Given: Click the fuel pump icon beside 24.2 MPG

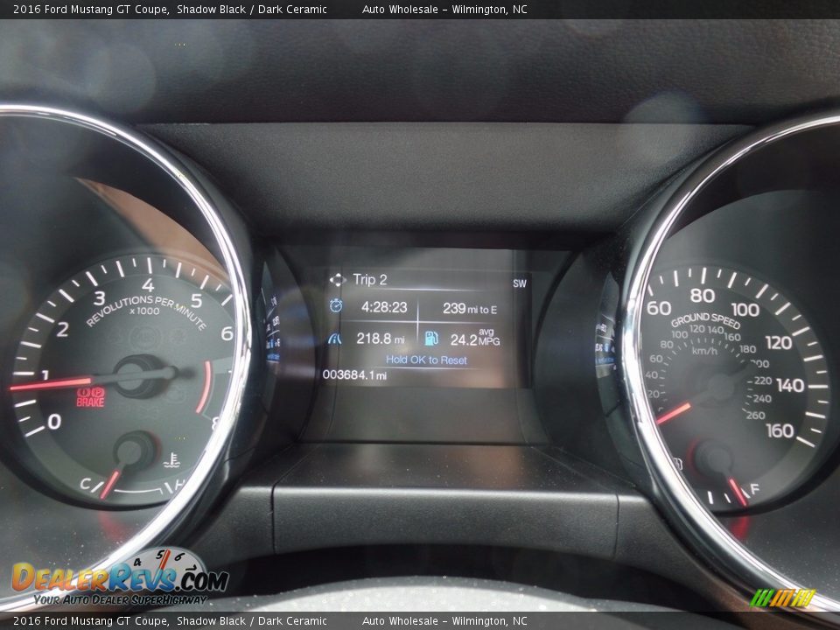Looking at the screenshot, I should point(431,338).
